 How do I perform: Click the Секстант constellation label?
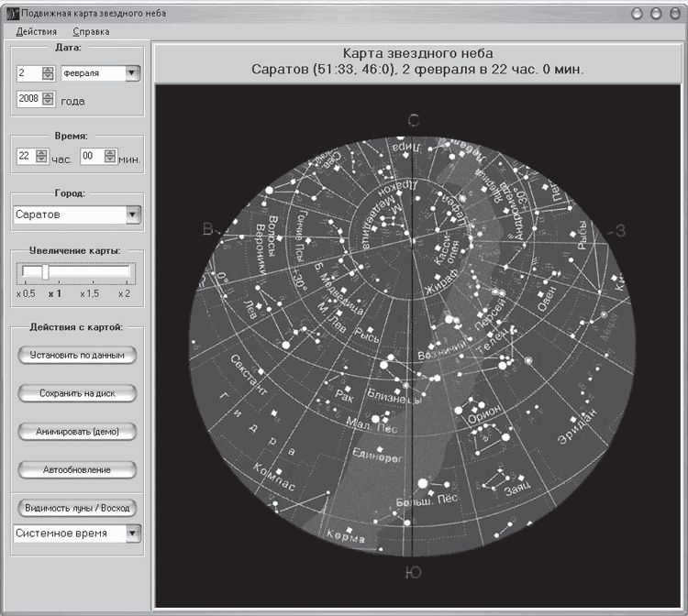pyautogui.click(x=248, y=374)
